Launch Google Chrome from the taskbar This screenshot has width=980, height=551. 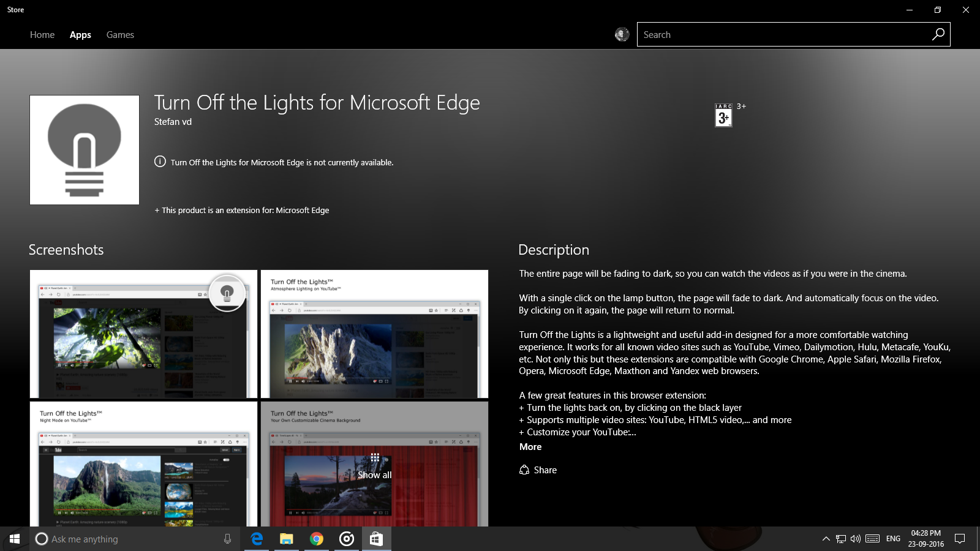point(317,539)
